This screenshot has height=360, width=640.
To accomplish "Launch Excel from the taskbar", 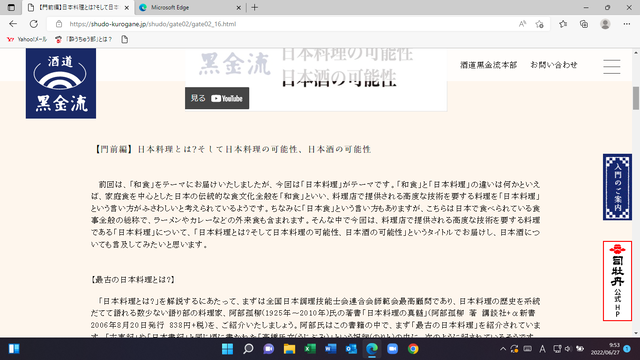I will tap(310, 349).
